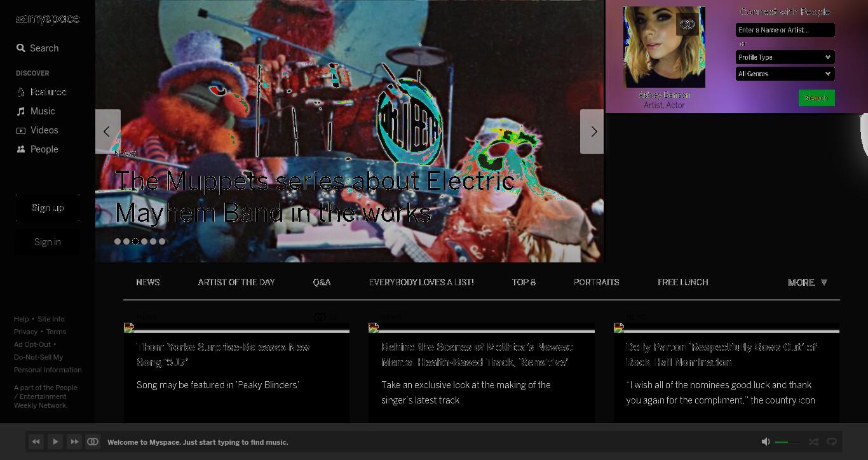Click the Sign up button
Screen dimensions: 868x460
click(x=48, y=208)
